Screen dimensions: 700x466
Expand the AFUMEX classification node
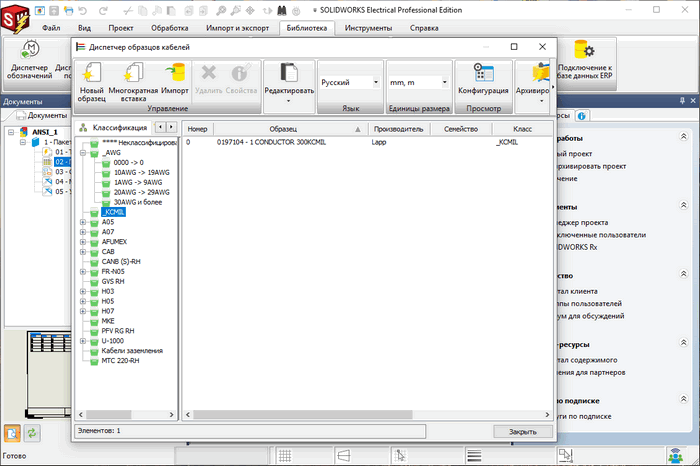83,241
